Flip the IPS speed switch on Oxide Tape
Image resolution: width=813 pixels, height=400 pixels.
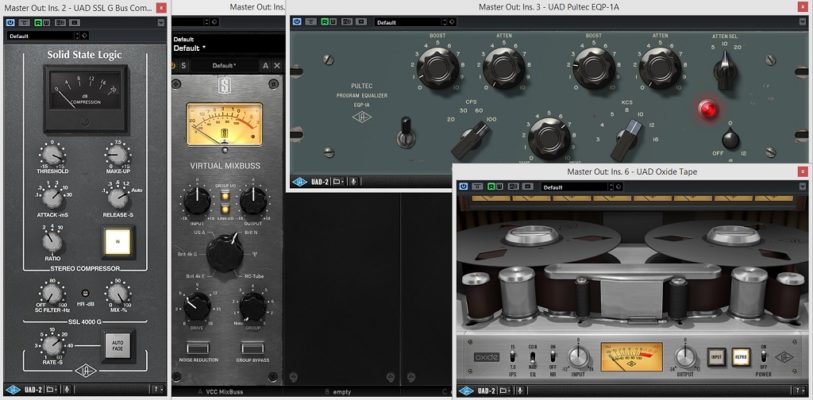point(512,356)
